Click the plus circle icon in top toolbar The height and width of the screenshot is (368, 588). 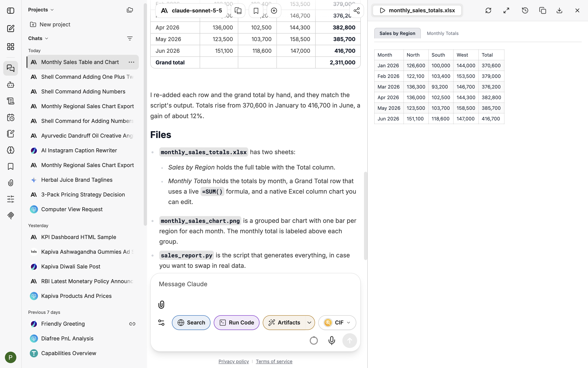click(274, 11)
